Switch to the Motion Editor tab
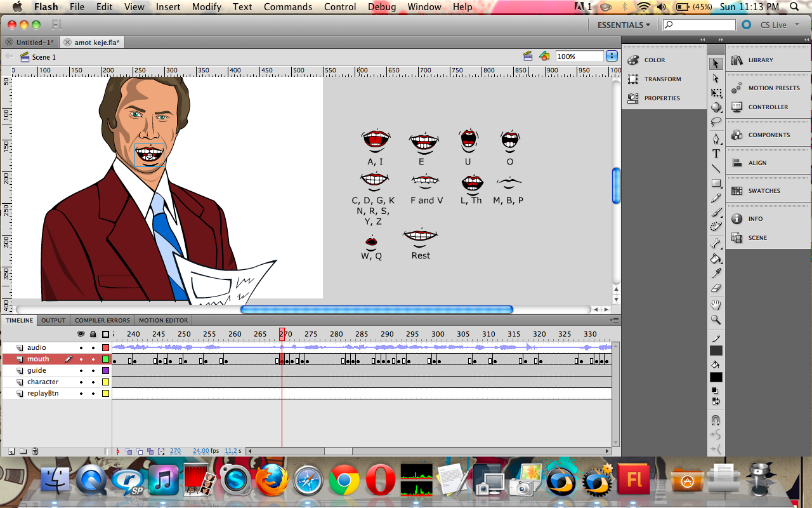This screenshot has width=812, height=508. click(162, 320)
